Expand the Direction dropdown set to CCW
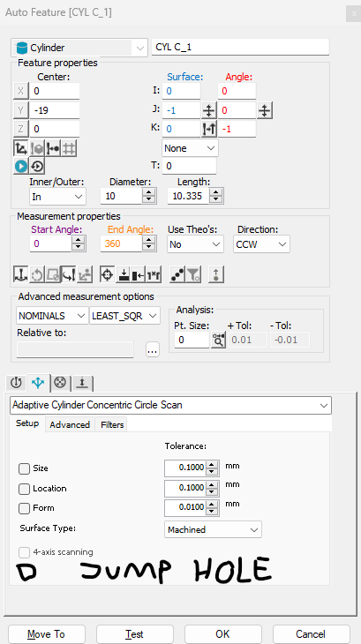 261,244
